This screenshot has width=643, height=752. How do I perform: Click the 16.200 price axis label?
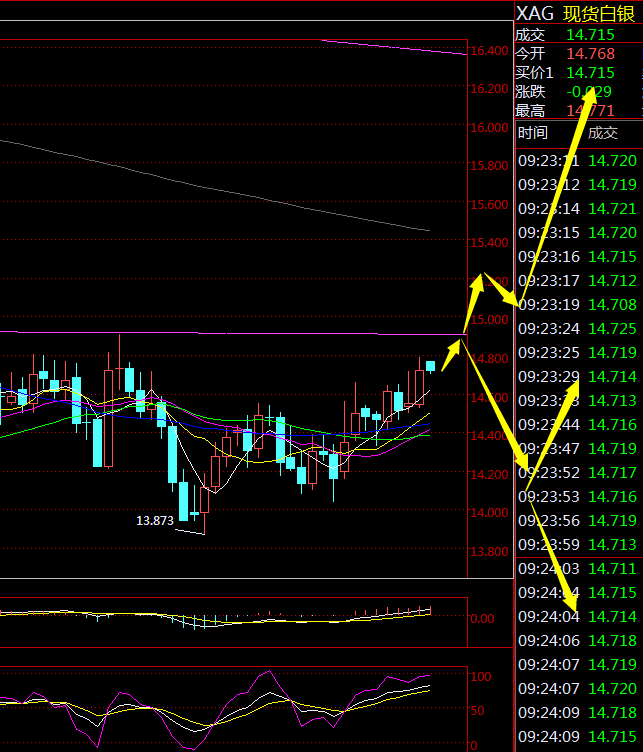coord(489,89)
